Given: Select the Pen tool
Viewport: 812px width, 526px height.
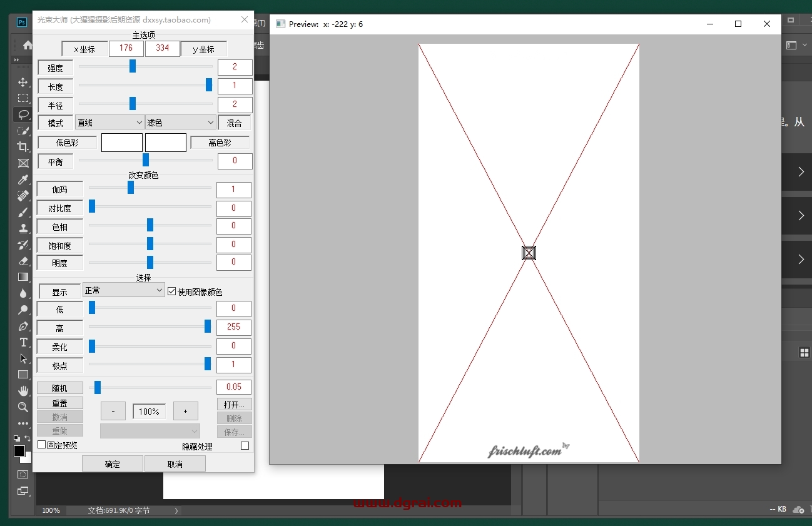Looking at the screenshot, I should [23, 326].
